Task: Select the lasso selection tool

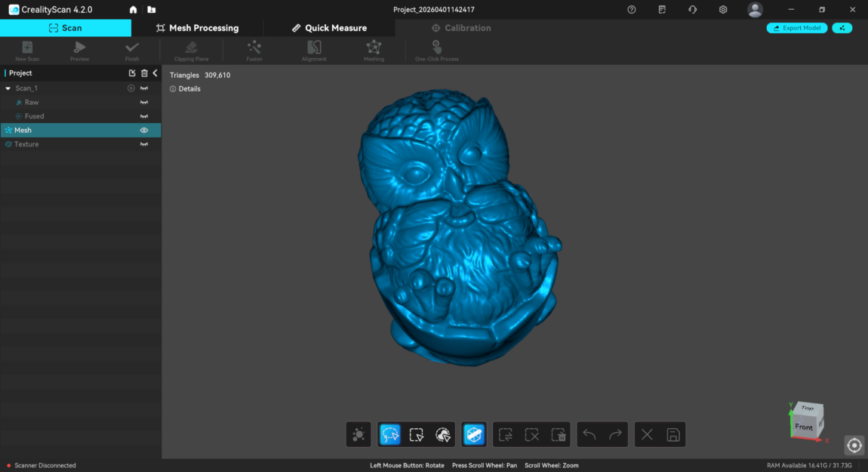Action: coord(390,434)
